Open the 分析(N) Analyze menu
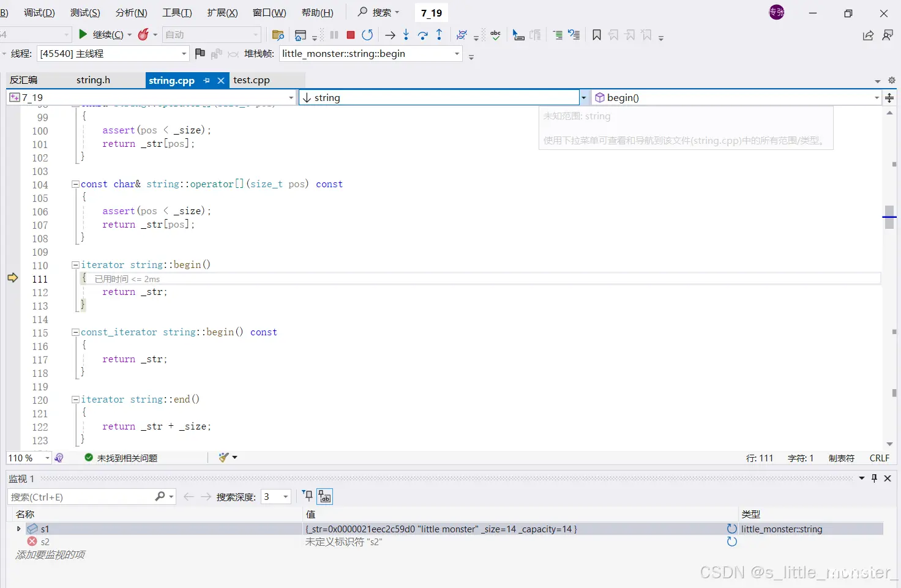Image resolution: width=901 pixels, height=588 pixels. point(132,13)
